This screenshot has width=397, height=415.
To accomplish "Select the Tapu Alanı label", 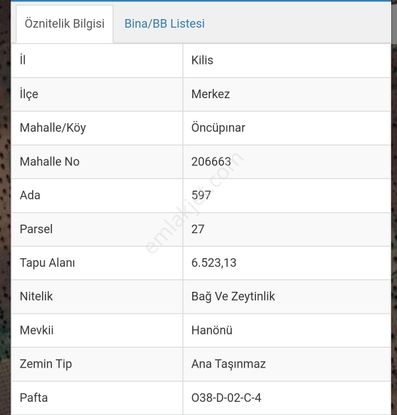I will click(47, 263).
